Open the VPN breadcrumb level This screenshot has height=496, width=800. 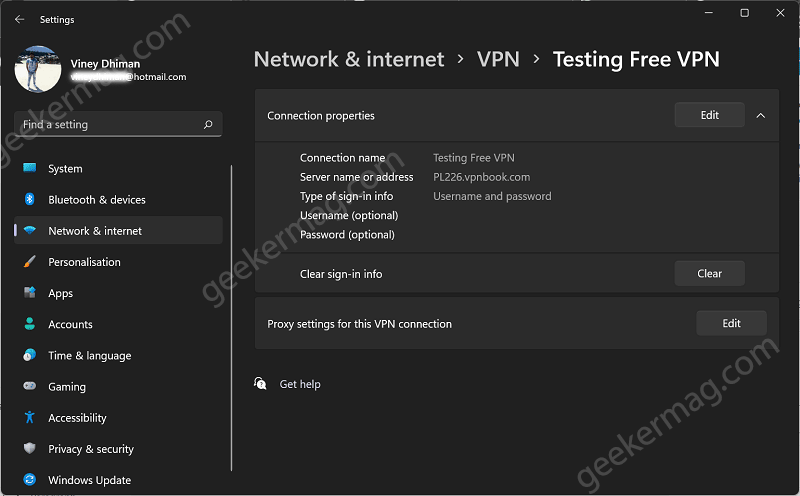pyautogui.click(x=498, y=59)
